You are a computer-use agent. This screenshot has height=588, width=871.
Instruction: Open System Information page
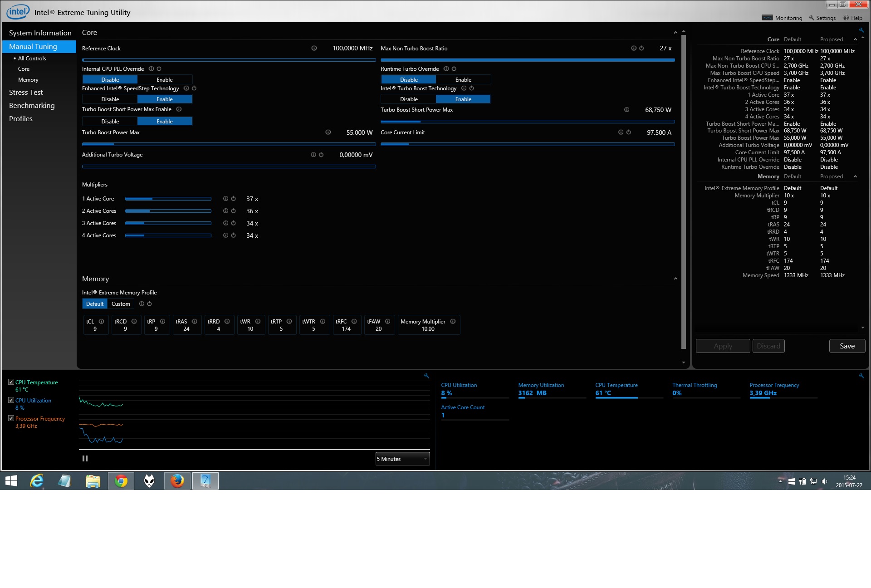(40, 33)
